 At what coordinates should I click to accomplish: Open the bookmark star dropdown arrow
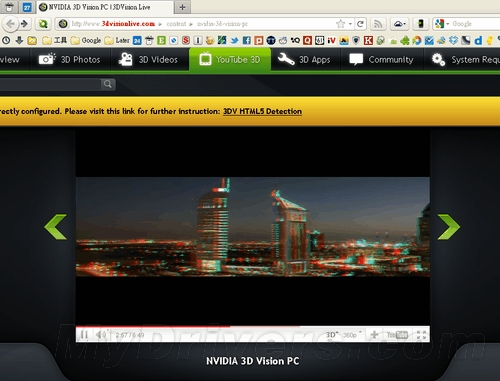point(350,24)
